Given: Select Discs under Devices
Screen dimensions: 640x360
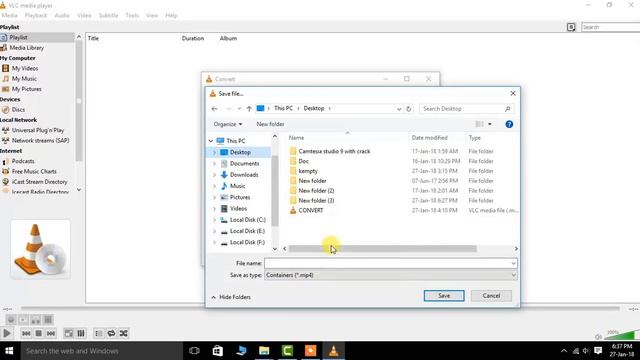Looking at the screenshot, I should pos(18,109).
